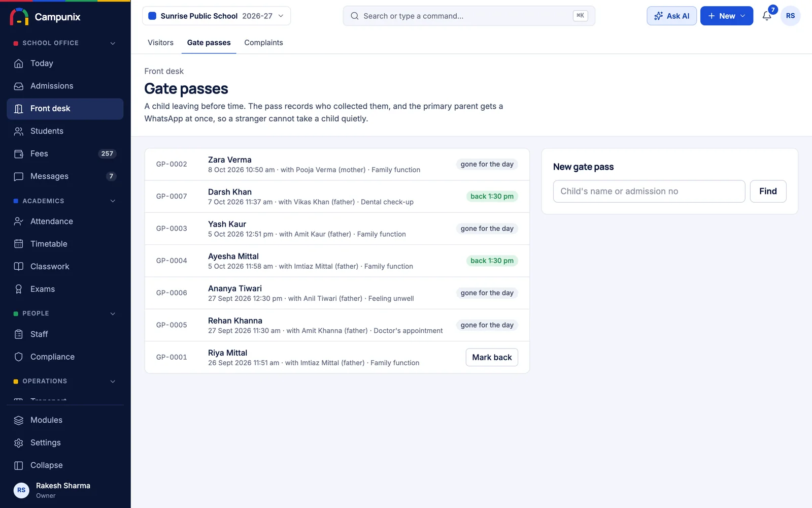
Task: Select the Gate passes tab
Action: tap(209, 43)
